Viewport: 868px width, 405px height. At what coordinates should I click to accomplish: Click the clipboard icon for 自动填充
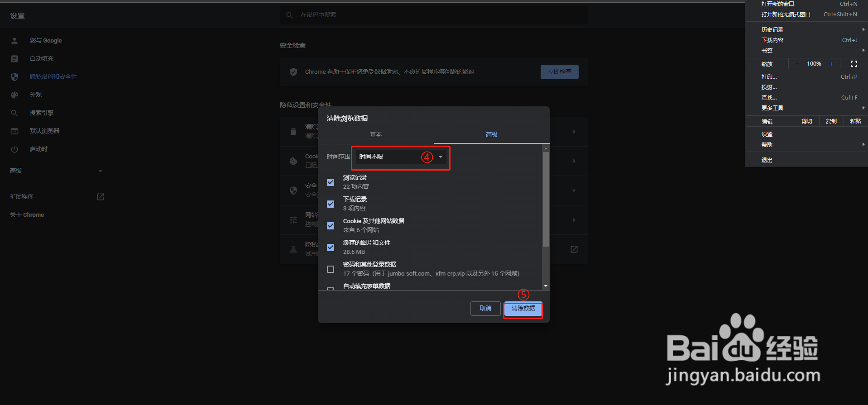point(14,59)
